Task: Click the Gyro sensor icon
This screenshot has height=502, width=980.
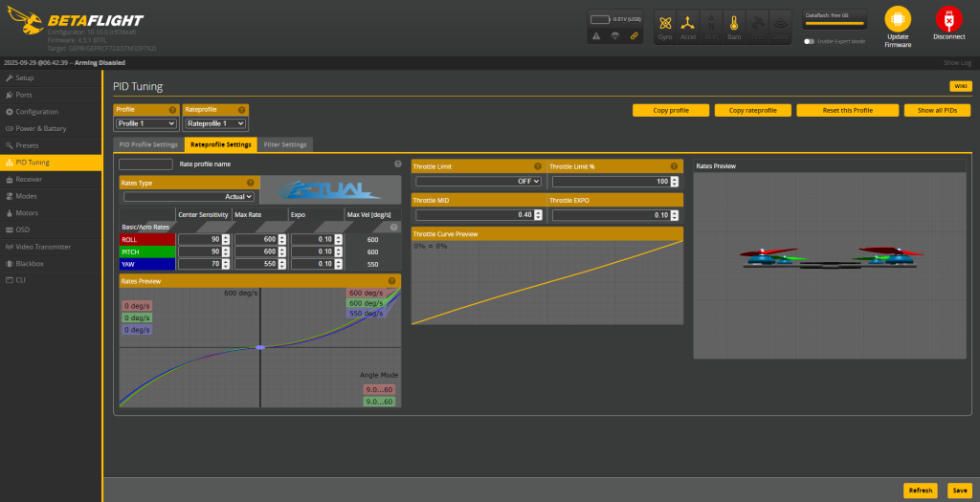Action: coord(665,26)
